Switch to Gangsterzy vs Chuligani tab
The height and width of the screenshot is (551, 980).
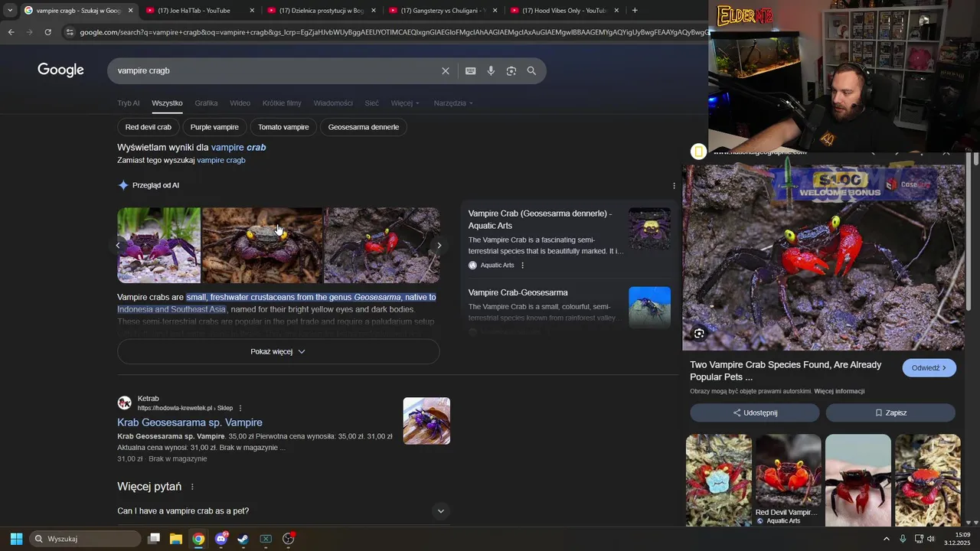443,11
